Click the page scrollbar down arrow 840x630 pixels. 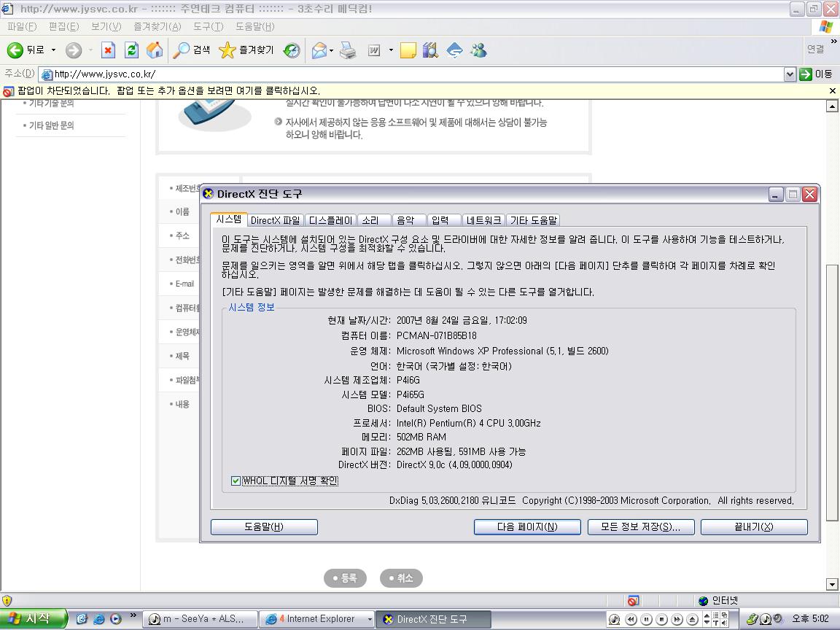tap(832, 585)
